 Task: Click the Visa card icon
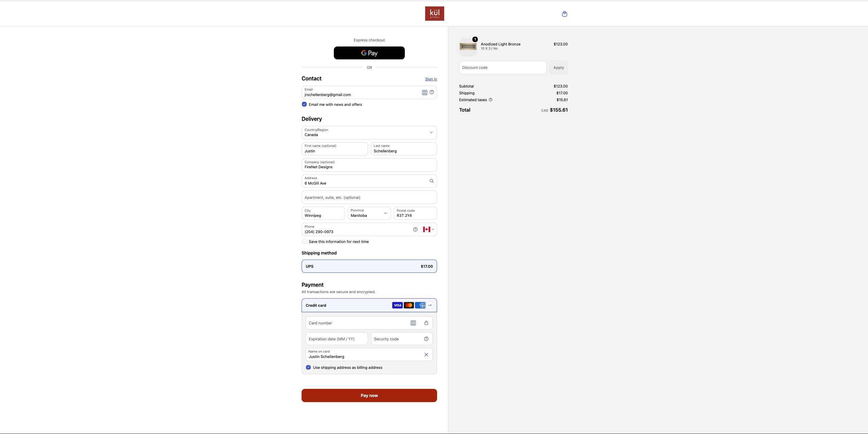(x=397, y=305)
